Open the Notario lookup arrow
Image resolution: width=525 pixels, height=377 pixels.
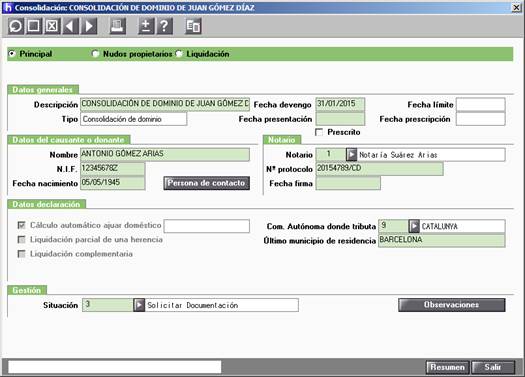tap(351, 155)
